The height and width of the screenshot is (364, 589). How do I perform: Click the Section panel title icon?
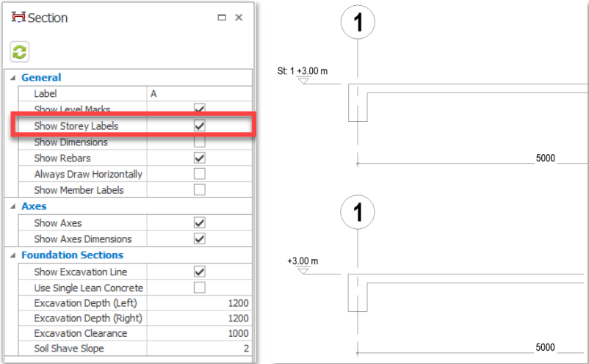[x=18, y=17]
